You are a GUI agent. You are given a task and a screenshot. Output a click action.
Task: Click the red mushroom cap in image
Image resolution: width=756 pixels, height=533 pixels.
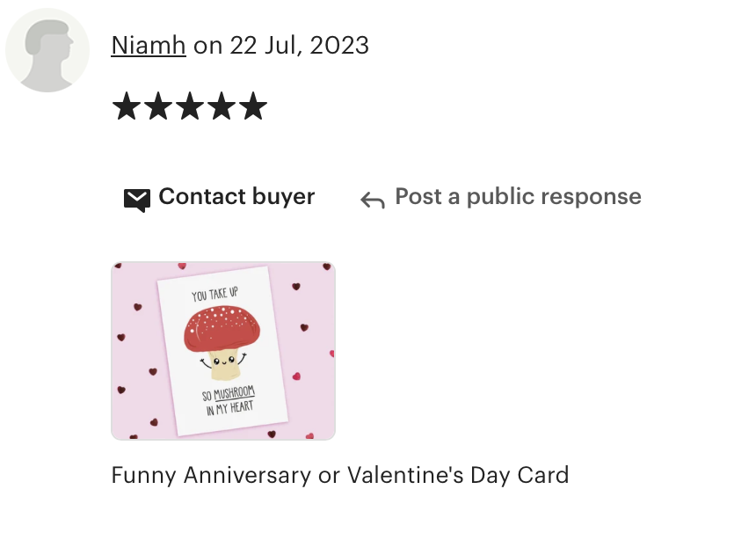tap(222, 328)
